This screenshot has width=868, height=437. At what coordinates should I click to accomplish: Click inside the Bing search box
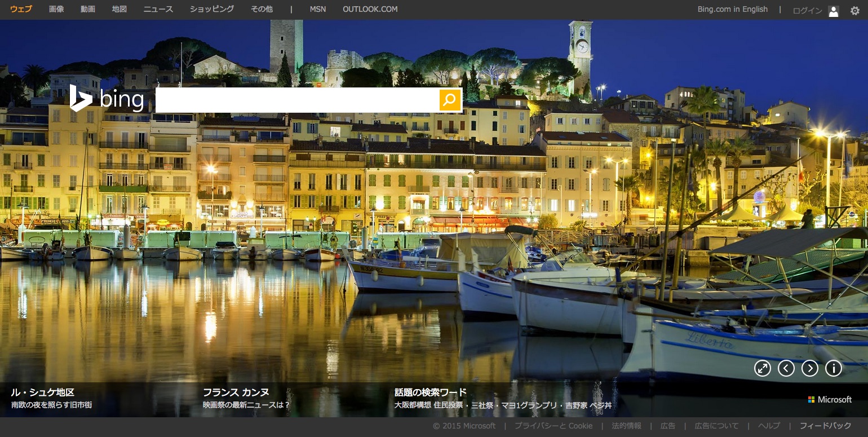tap(297, 100)
